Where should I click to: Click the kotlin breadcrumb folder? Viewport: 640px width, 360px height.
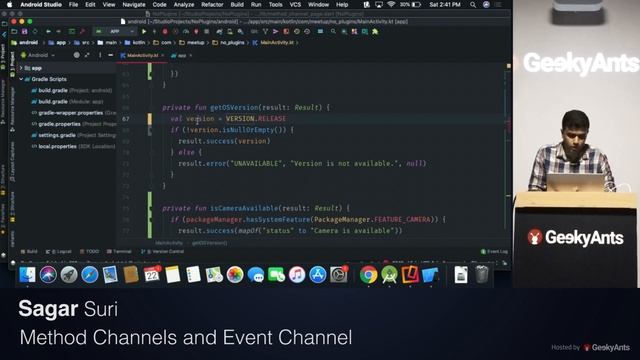135,42
